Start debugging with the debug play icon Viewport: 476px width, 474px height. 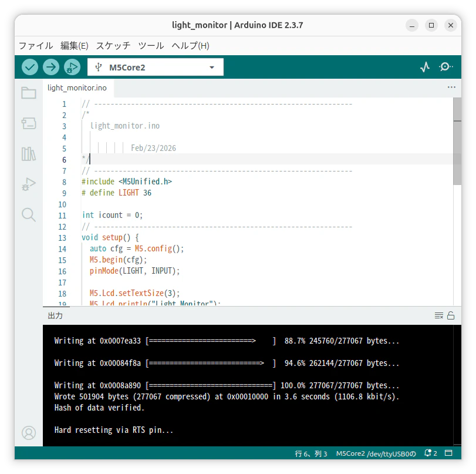coord(72,67)
